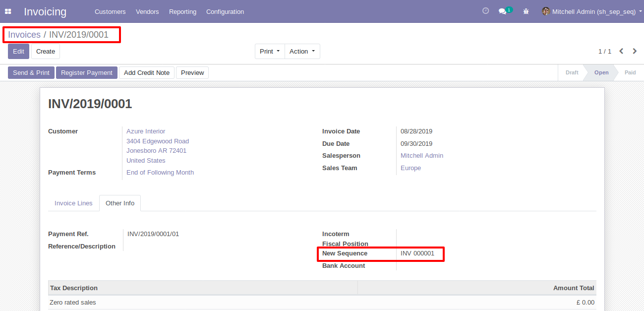Click payment reference INV/2019/0001/01
The image size is (644, 311).
coord(153,234)
